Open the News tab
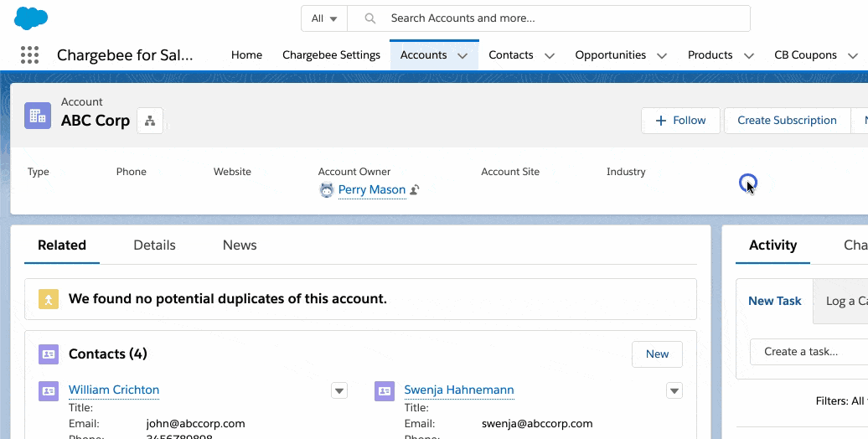Viewport: 868px width, 439px height. click(x=240, y=245)
